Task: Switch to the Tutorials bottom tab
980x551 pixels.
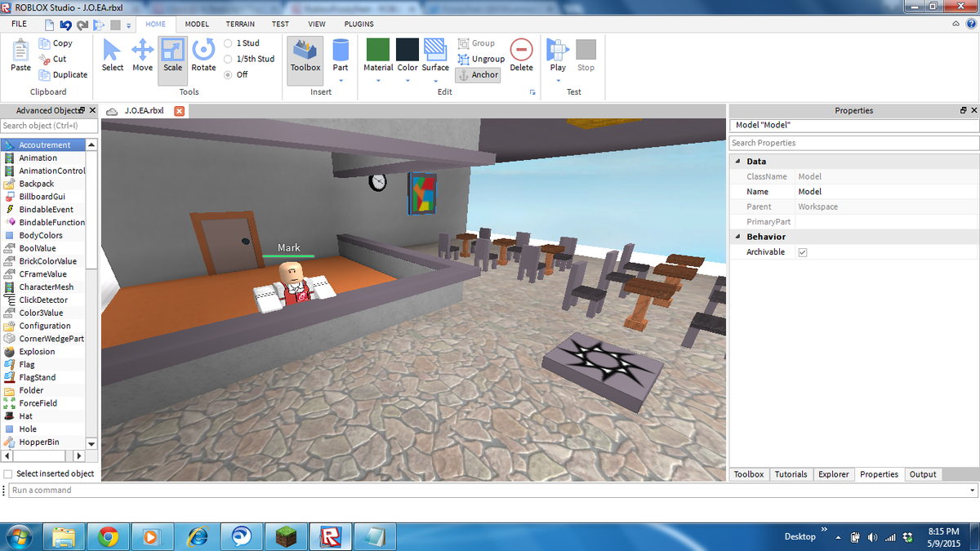Action: click(791, 474)
